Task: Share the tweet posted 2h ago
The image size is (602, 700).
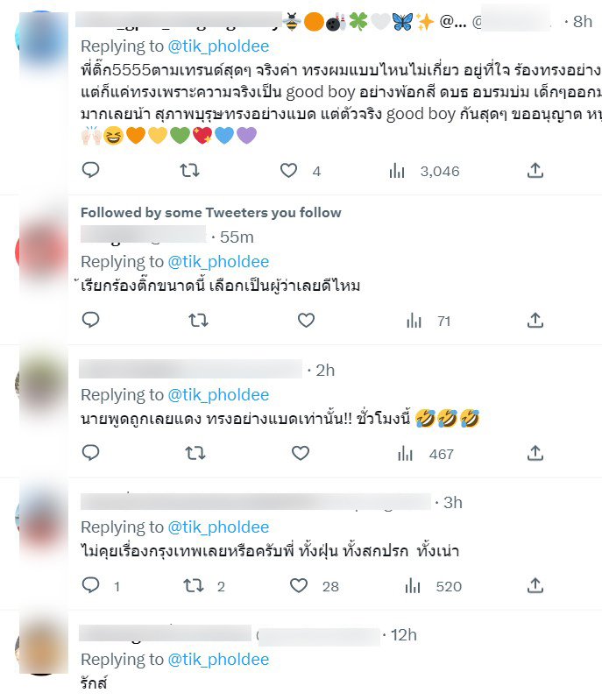Action: (x=535, y=453)
